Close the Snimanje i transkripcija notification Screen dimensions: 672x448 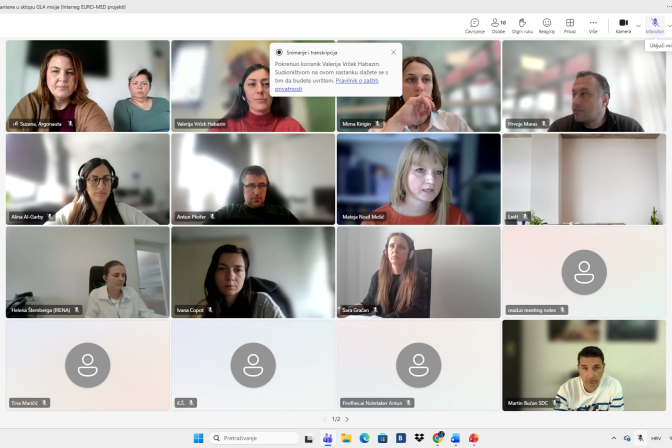[x=393, y=52]
